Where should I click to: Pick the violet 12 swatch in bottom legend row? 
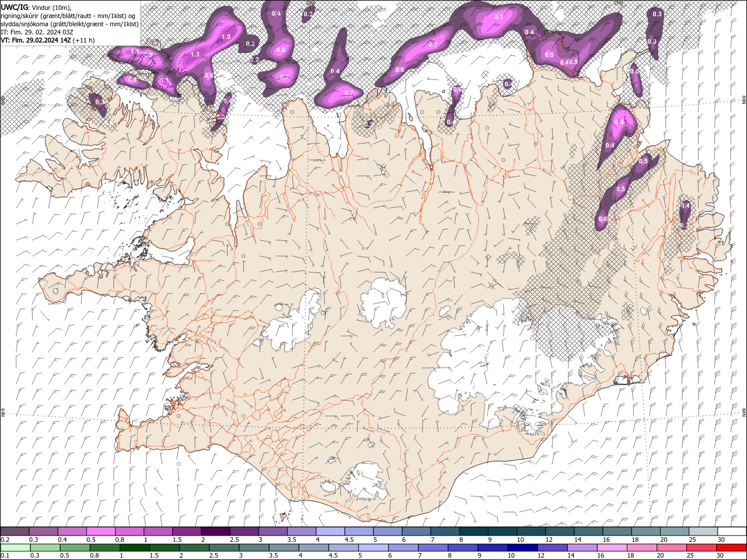552,548
